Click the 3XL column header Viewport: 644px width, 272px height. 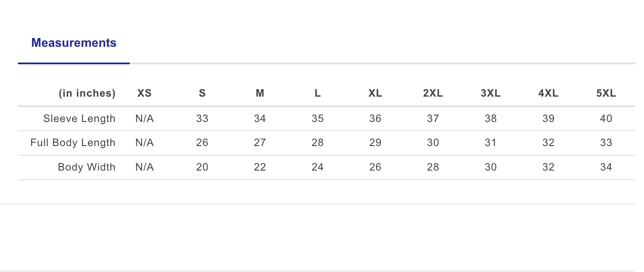(x=490, y=93)
